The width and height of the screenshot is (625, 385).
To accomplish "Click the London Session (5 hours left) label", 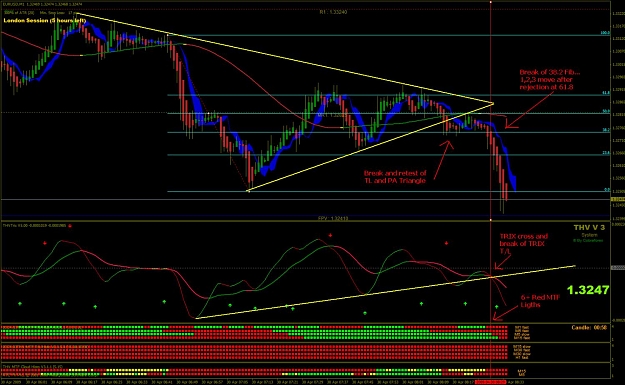I will [x=44, y=20].
